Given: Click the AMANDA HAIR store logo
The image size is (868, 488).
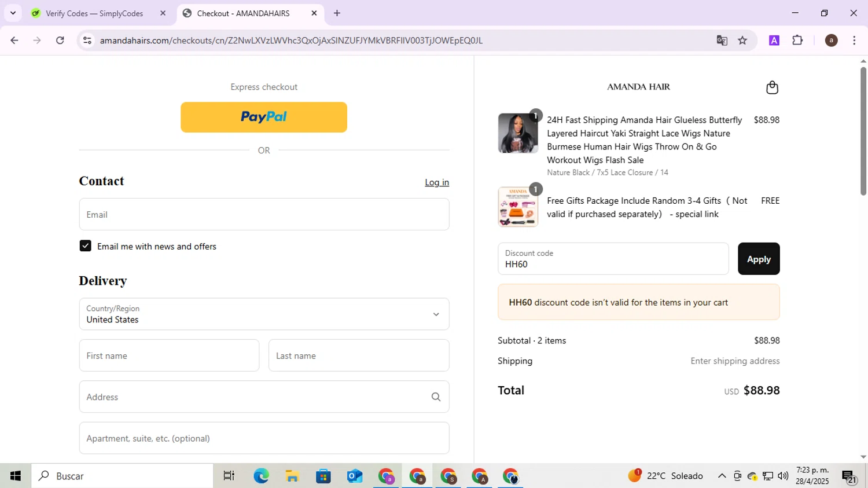Looking at the screenshot, I should 638,87.
